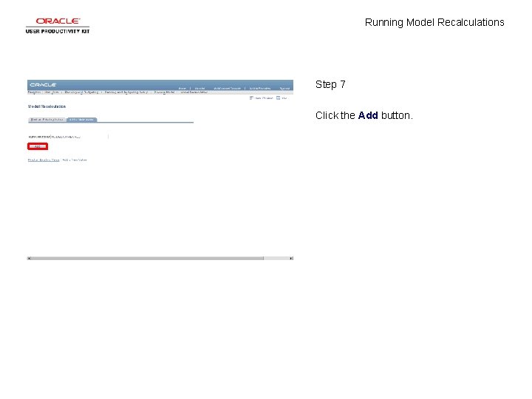532x399 pixels.
Task: Click the 'Step 7' text
Action: click(x=330, y=84)
